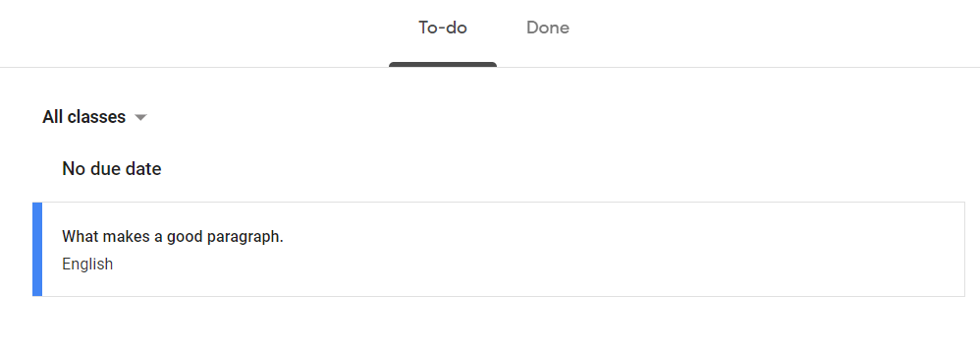Image resolution: width=980 pixels, height=354 pixels.
Task: Select the To-do tab
Action: [443, 29]
